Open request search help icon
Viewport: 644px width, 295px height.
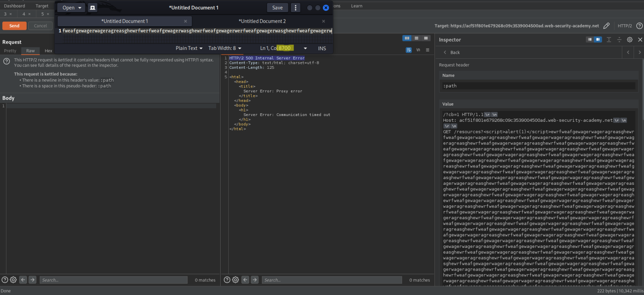pos(5,280)
